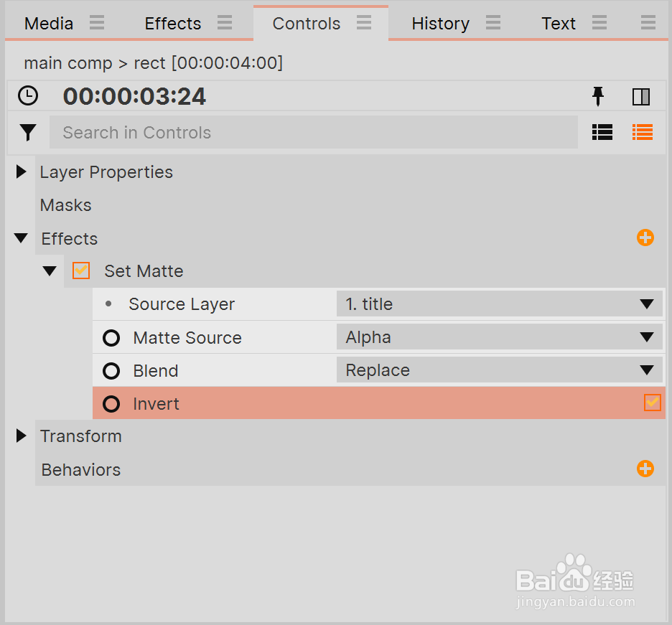672x625 pixels.
Task: Select the Invert property label
Action: pos(156,404)
